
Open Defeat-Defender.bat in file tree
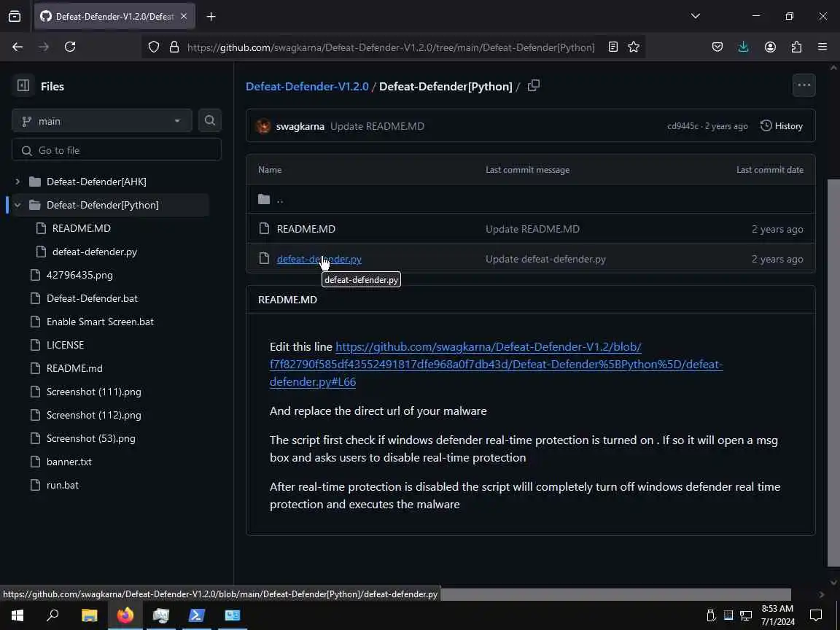tap(92, 298)
